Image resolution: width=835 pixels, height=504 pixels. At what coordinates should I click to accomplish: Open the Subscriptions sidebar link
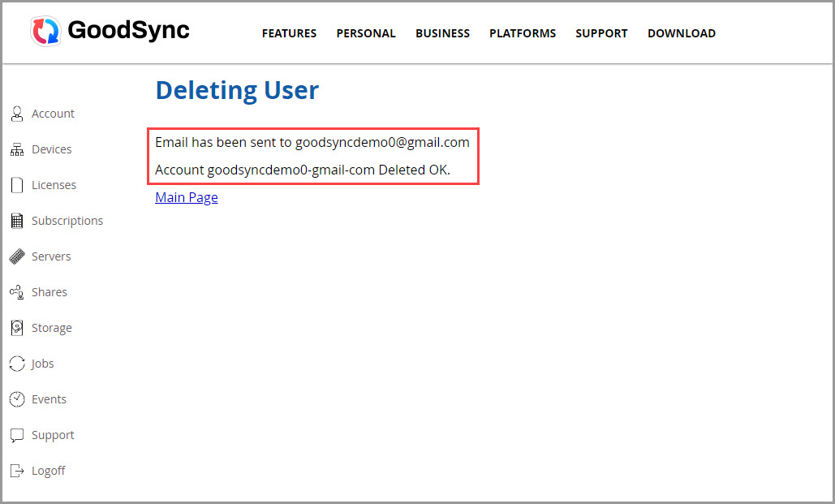(x=67, y=221)
